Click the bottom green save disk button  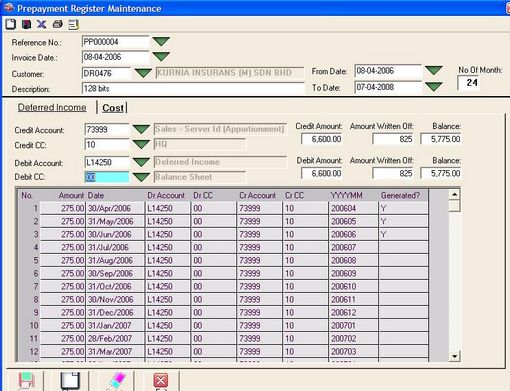[x=27, y=381]
